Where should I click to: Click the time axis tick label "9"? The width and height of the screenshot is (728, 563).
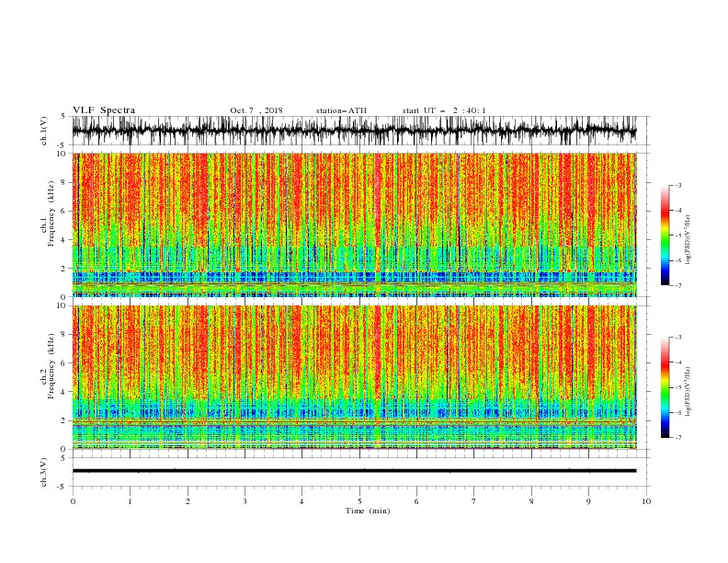click(588, 501)
